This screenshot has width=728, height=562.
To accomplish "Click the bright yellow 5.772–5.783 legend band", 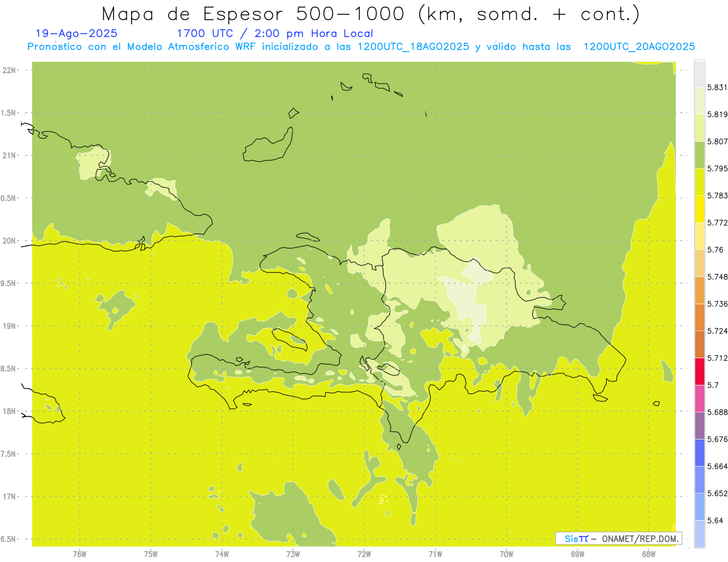I will coord(699,209).
